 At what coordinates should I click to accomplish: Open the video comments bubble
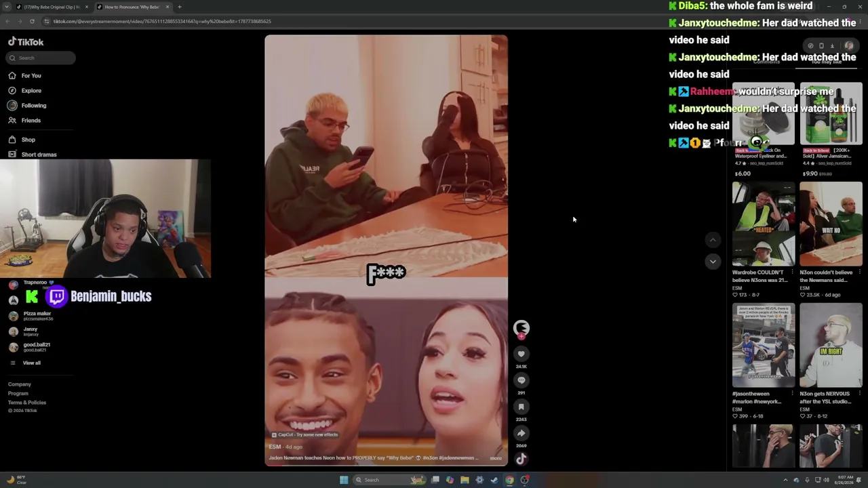tap(521, 380)
